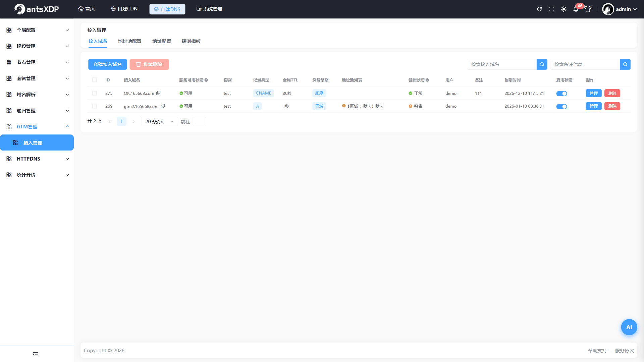The height and width of the screenshot is (362, 644).
Task: Click the 接入管理 sidebar item icon
Action: pyautogui.click(x=15, y=143)
